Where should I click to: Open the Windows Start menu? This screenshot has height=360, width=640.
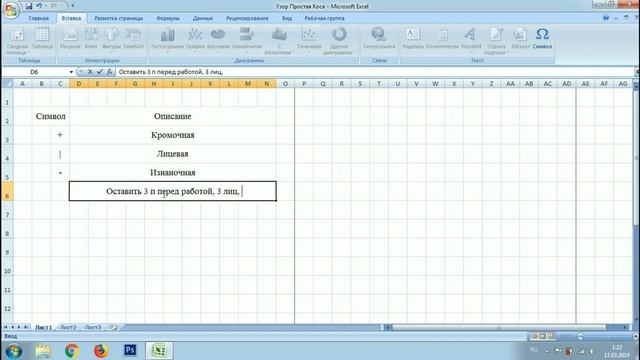13,351
